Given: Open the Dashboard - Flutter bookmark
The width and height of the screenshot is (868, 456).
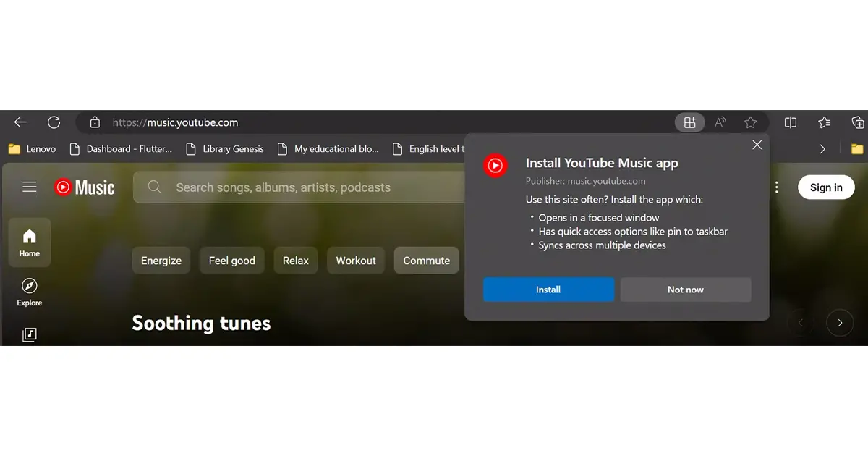Looking at the screenshot, I should pos(121,148).
